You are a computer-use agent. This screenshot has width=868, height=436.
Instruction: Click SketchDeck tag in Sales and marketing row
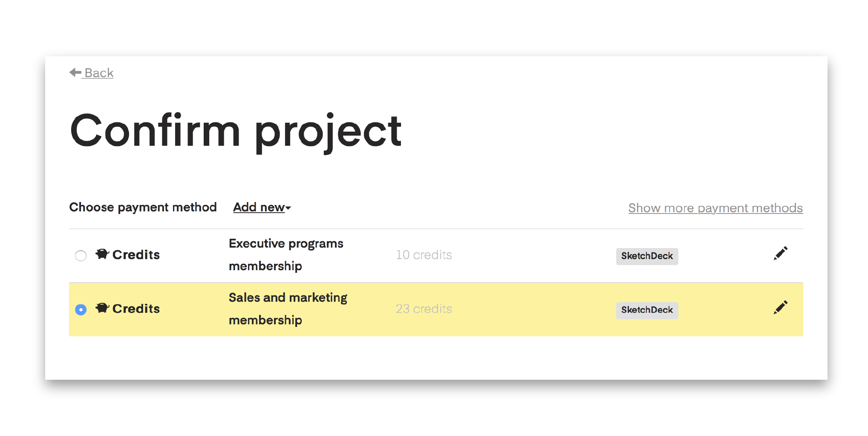click(647, 310)
